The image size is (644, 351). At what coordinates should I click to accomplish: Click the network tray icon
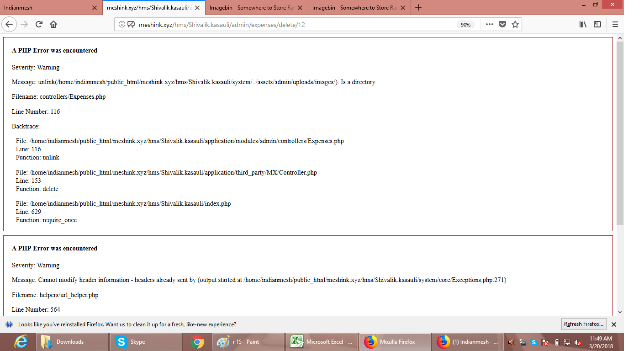(567, 342)
